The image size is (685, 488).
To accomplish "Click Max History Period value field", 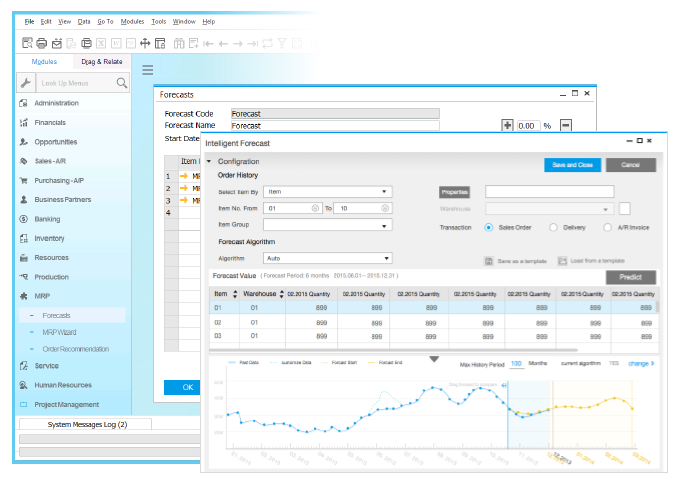I will coord(516,363).
